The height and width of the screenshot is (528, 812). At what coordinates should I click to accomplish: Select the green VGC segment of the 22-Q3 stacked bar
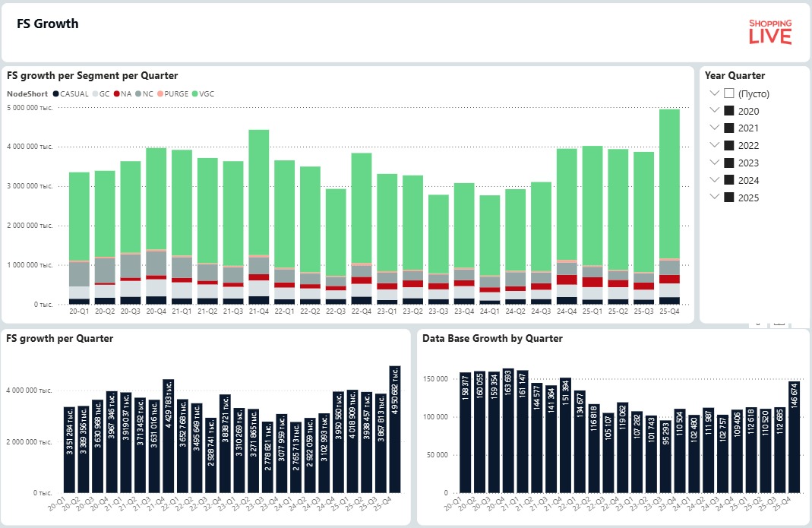[336, 232]
